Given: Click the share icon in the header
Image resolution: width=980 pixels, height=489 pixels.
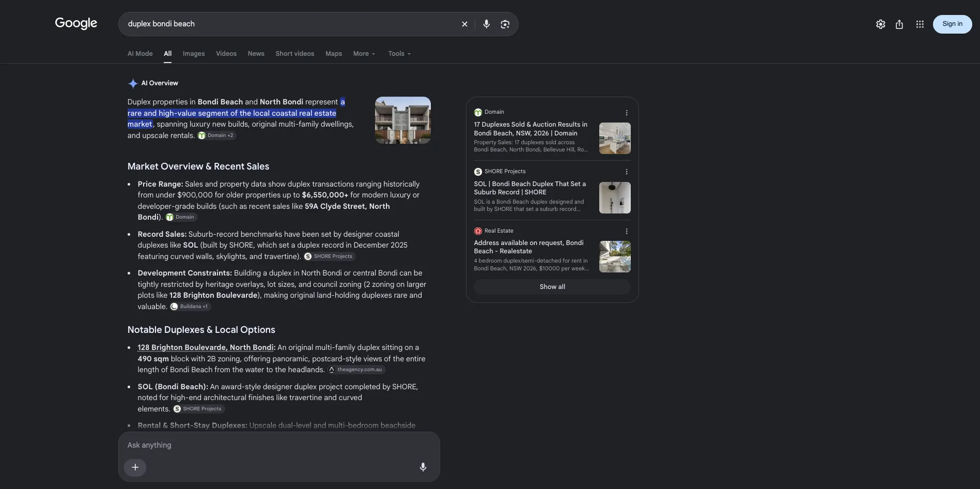Looking at the screenshot, I should coord(899,24).
